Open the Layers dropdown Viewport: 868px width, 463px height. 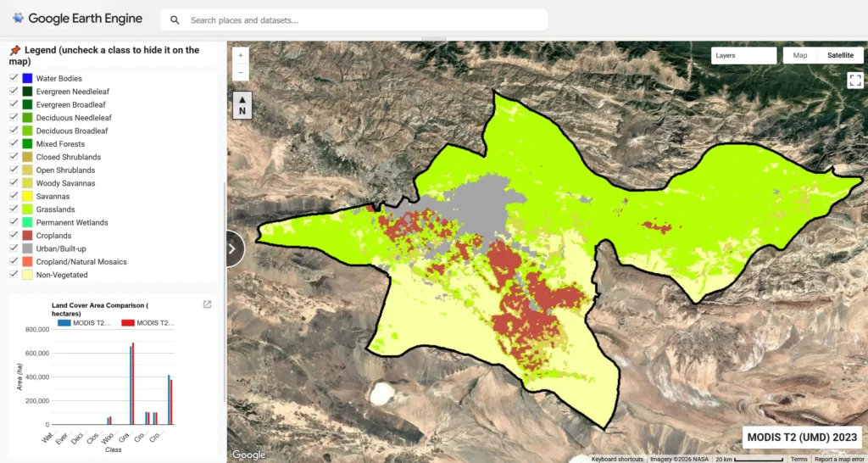pos(743,55)
